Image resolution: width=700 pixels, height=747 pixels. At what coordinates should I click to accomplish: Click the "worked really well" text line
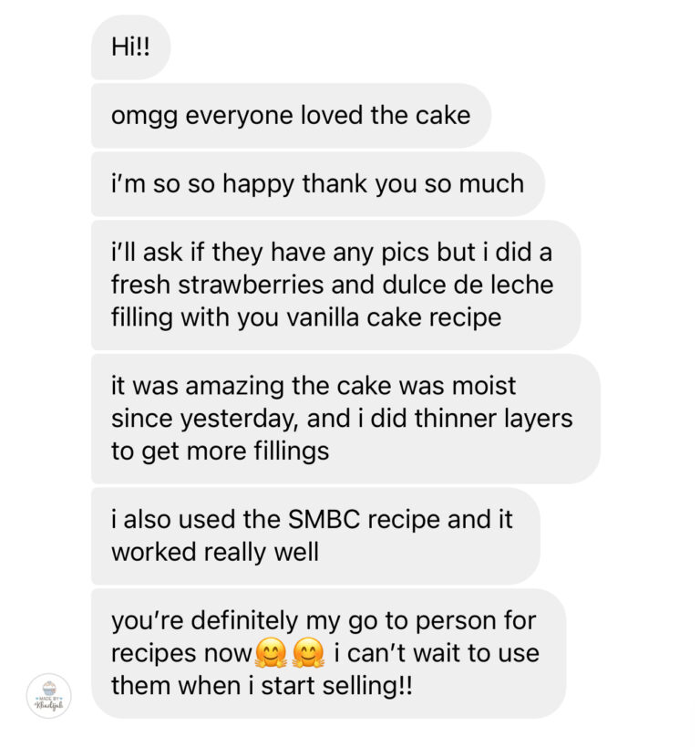(x=215, y=553)
